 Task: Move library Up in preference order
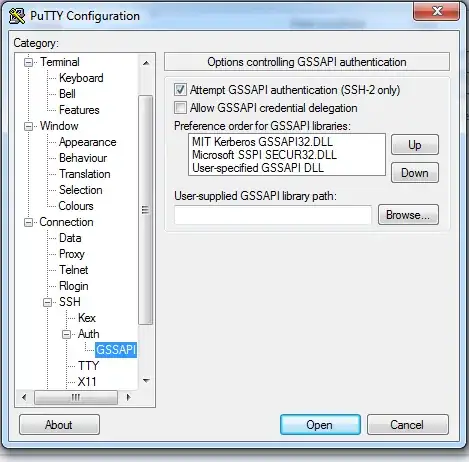pyautogui.click(x=415, y=145)
